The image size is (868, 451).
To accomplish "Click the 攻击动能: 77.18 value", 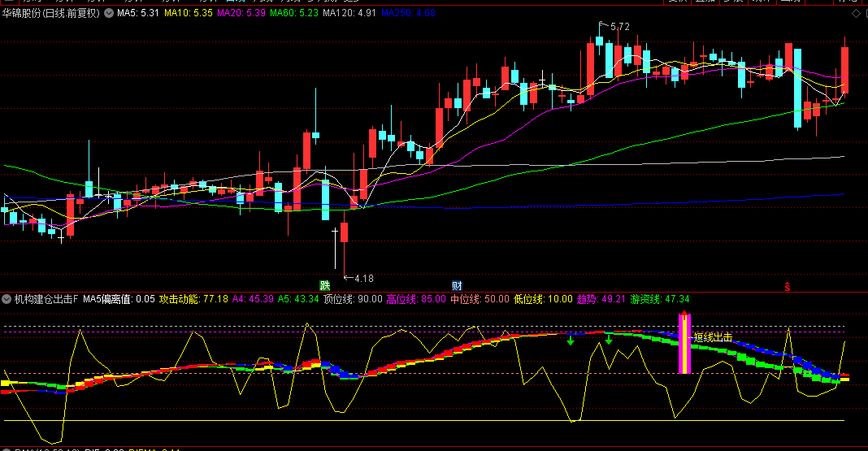I will (x=193, y=299).
